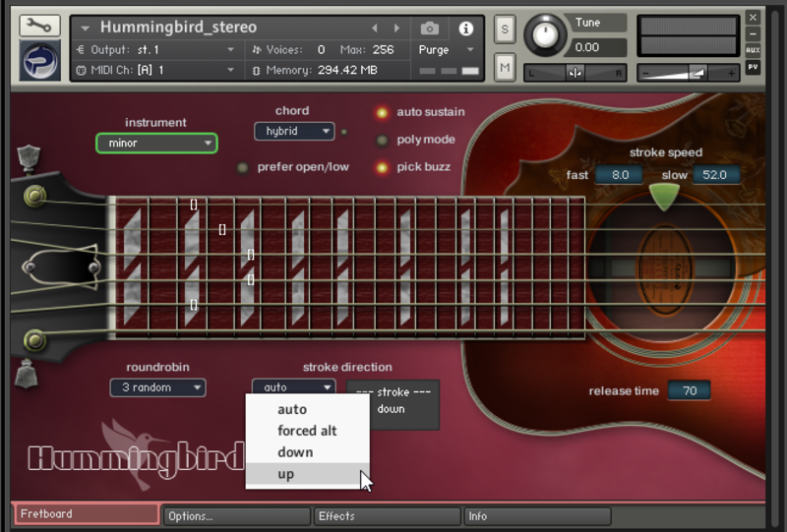Choose 'forced alt' stroke direction

307,431
